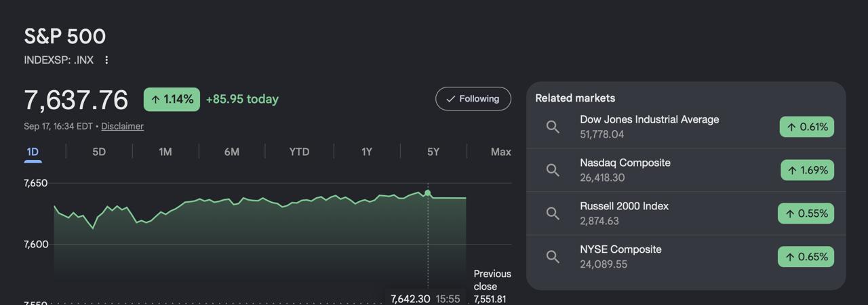Click the Dow Jones value 51,778.04
868x305 pixels.
[601, 134]
